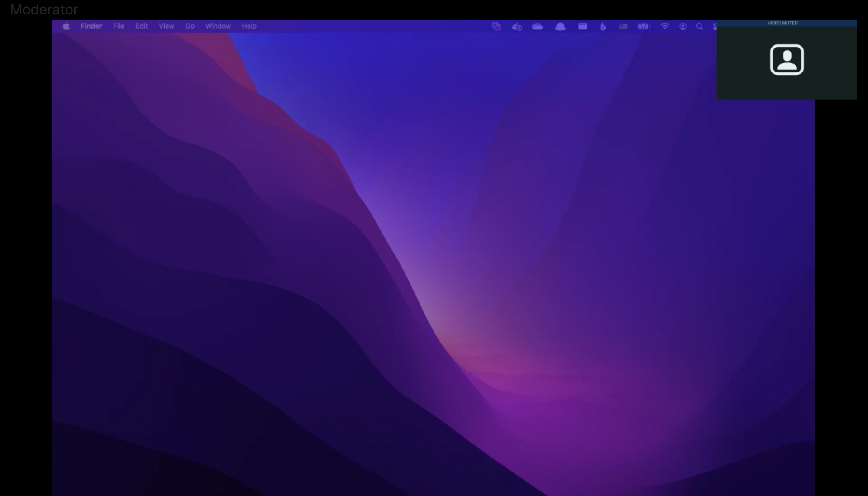Click the overlapping squares menu bar icon
This screenshot has height=496, width=868.
click(496, 26)
